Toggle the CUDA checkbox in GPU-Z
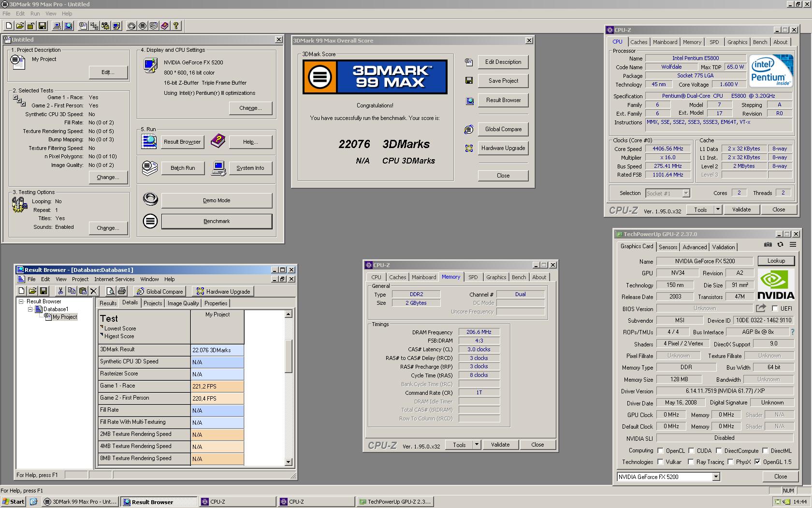The width and height of the screenshot is (812, 508). 691,450
